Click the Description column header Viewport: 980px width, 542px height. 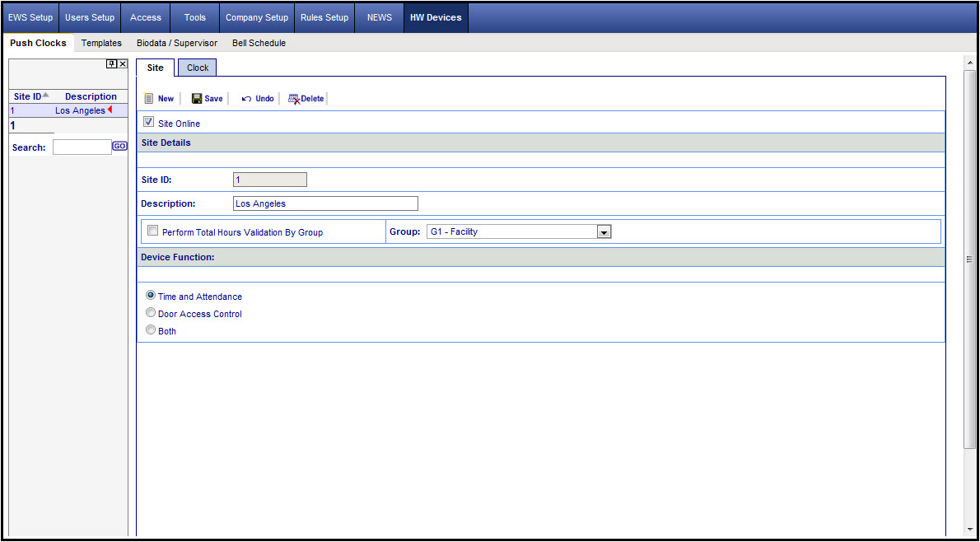click(91, 96)
